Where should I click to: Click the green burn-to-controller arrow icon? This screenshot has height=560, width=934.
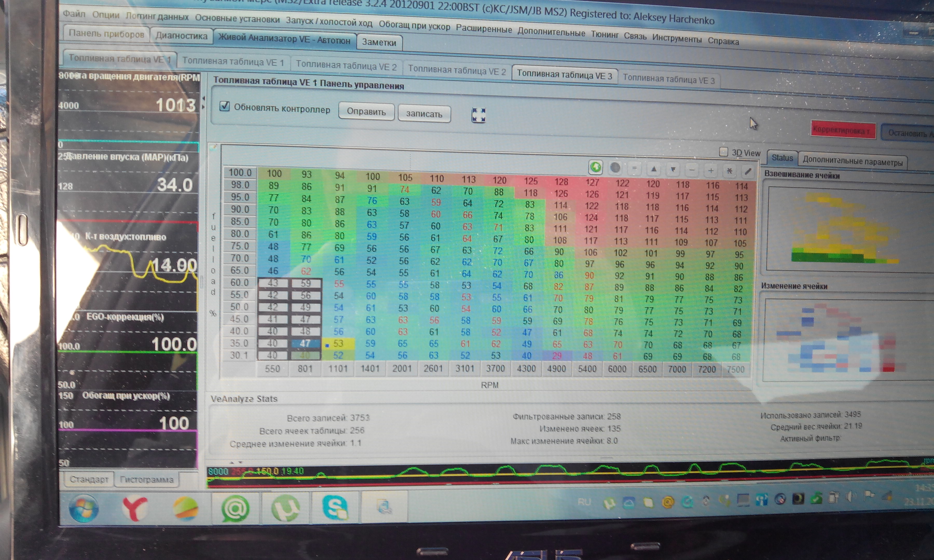(x=596, y=167)
